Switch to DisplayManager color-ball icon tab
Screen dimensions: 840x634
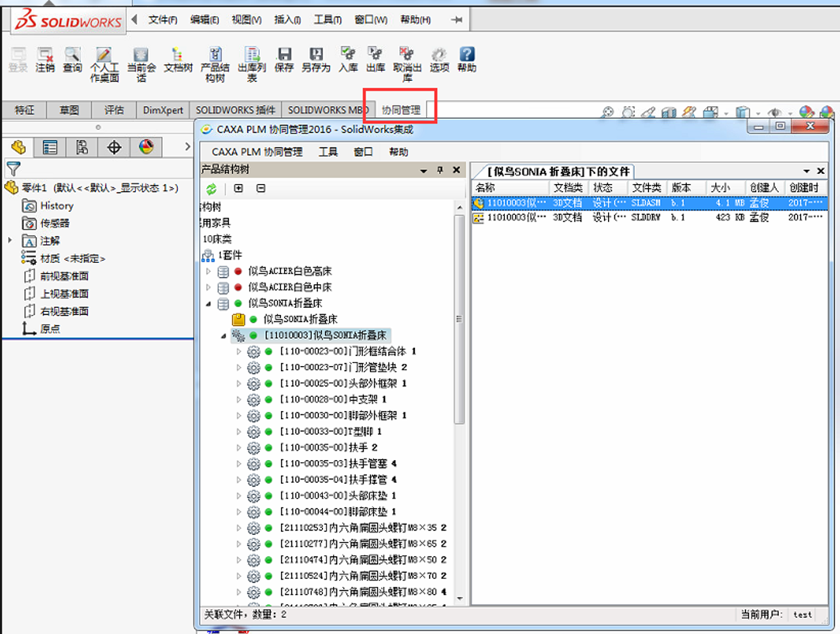[x=146, y=147]
